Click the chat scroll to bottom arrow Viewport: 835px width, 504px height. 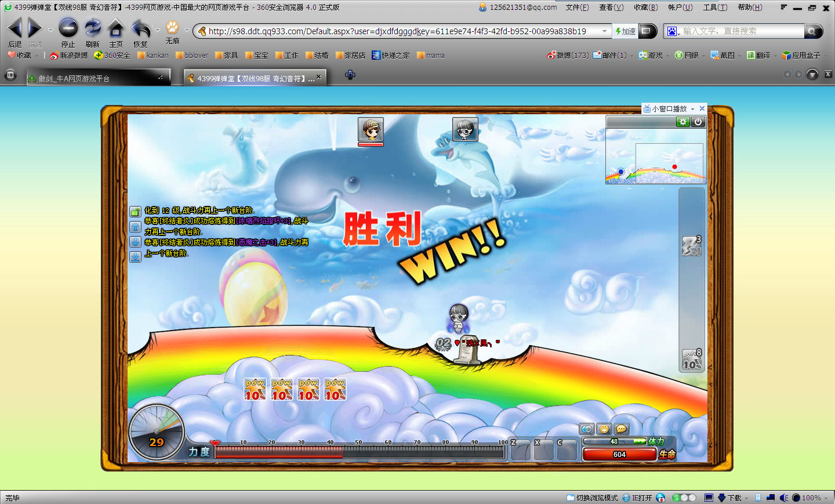[x=135, y=257]
